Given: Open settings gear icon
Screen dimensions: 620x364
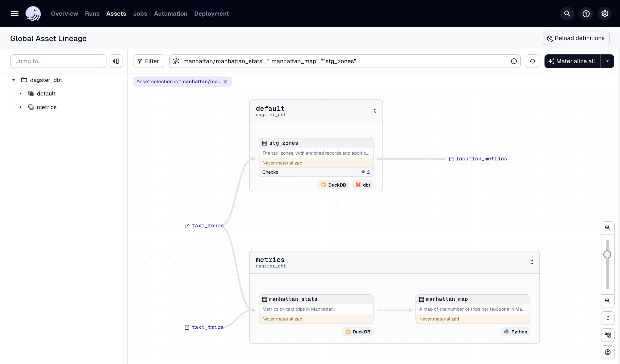Looking at the screenshot, I should click(604, 14).
